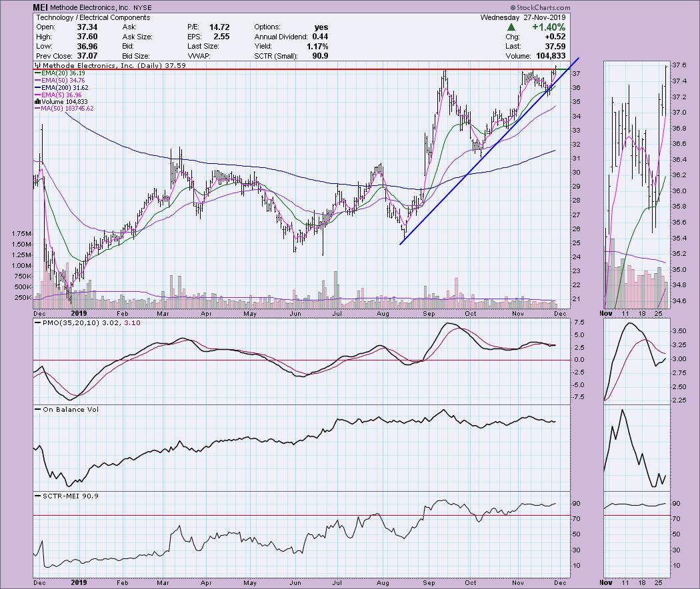Click the High value 37.60
Screen dimensions: 700x589
click(87, 37)
